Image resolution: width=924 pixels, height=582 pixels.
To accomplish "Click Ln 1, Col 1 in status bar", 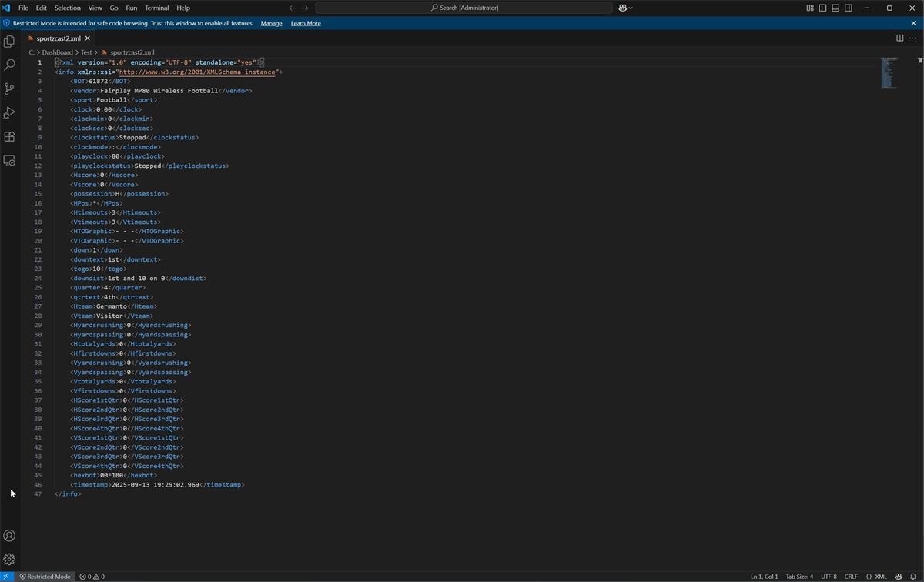I will pos(764,576).
